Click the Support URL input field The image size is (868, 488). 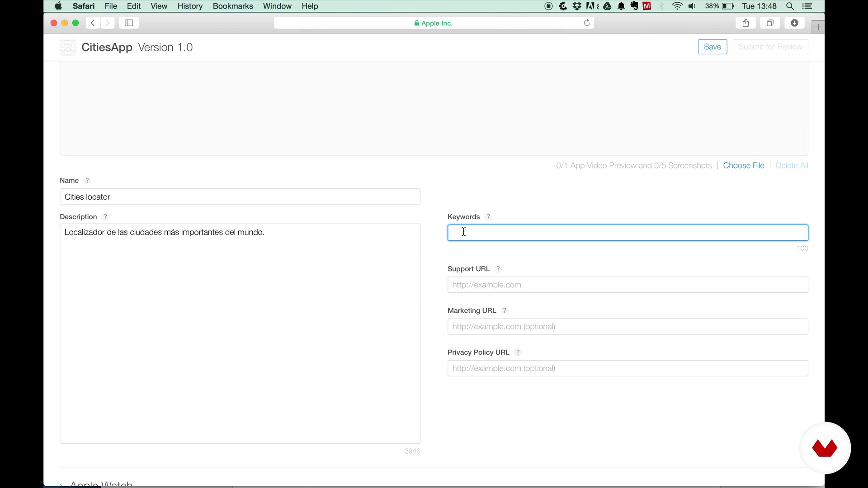(628, 285)
